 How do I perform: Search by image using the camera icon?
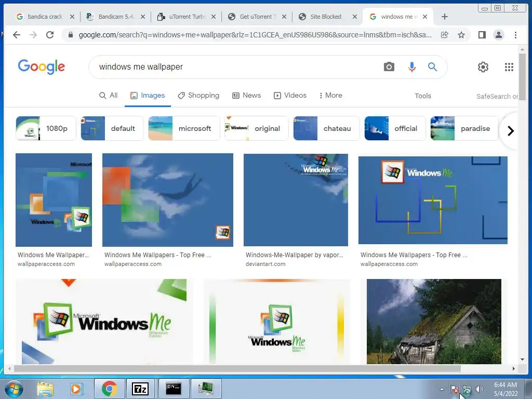pos(389,66)
